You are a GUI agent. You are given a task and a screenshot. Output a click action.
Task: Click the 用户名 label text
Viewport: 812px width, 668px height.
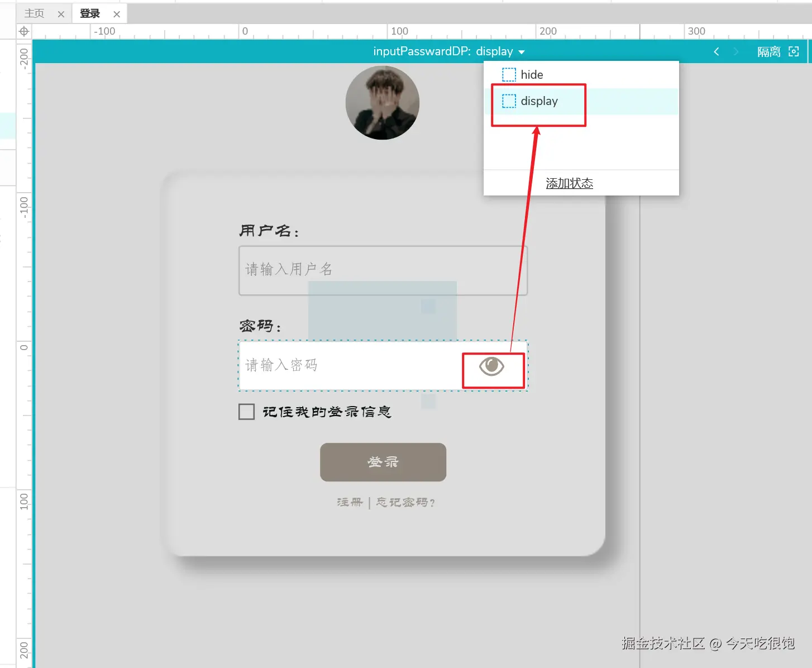tap(269, 231)
